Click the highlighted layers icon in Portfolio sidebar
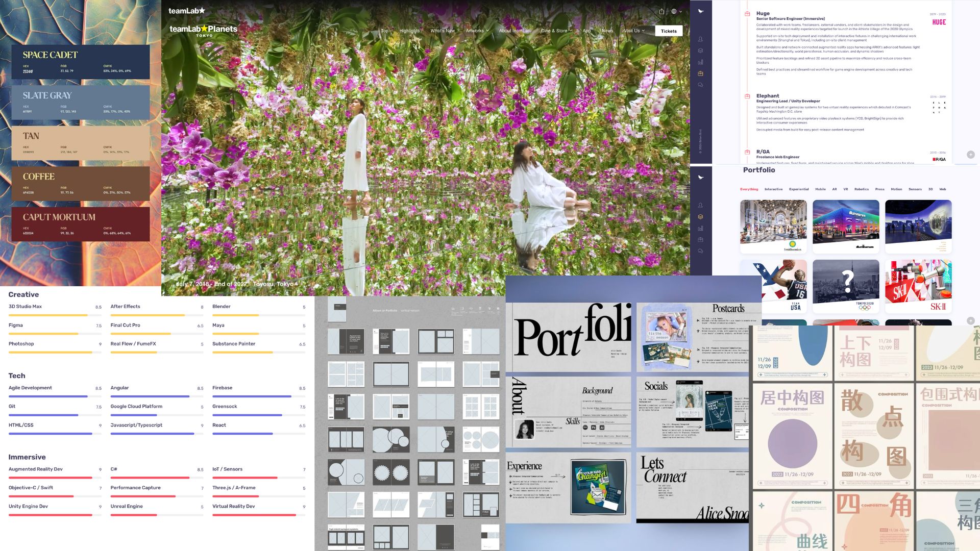Viewport: 980px width, 551px height. 700,217
